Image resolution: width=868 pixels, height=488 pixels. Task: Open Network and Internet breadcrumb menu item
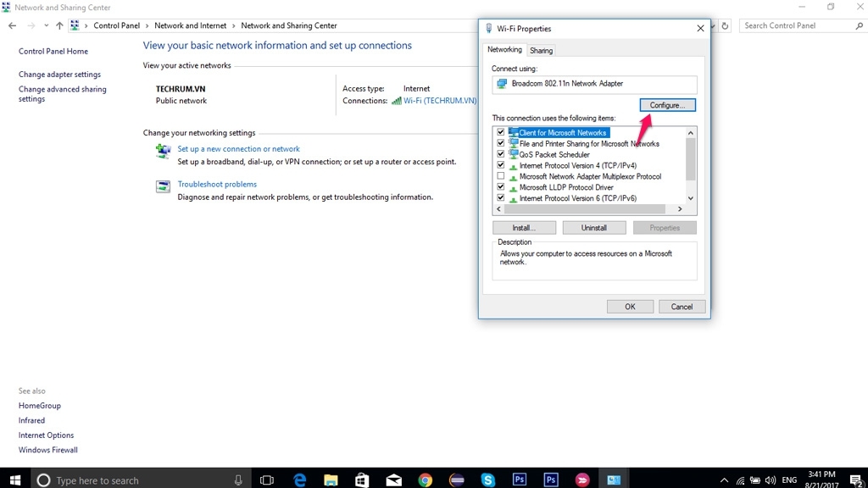tap(191, 25)
